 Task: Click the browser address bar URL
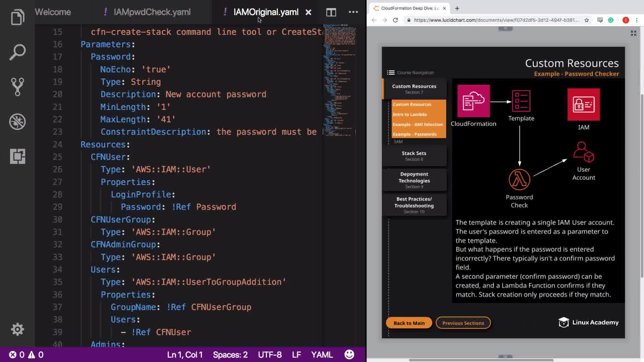click(496, 20)
